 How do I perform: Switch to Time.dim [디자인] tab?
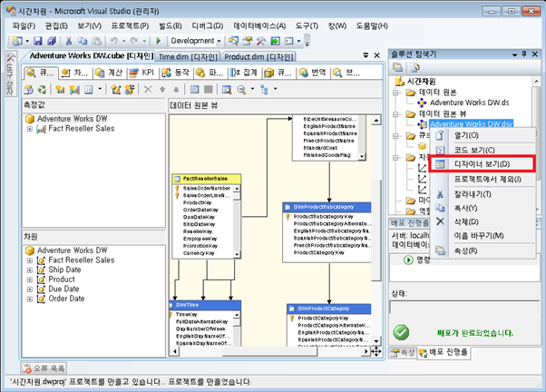pyautogui.click(x=188, y=57)
